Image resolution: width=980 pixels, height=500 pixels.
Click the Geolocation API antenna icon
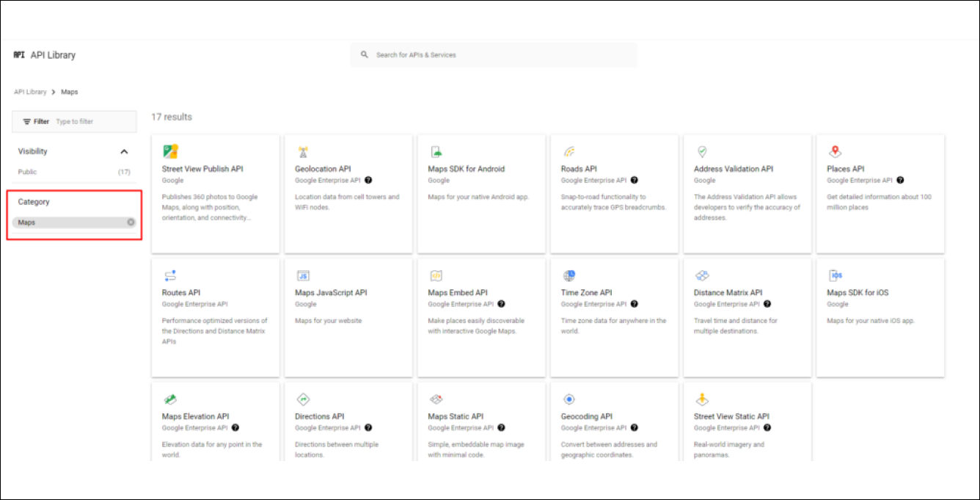303,152
